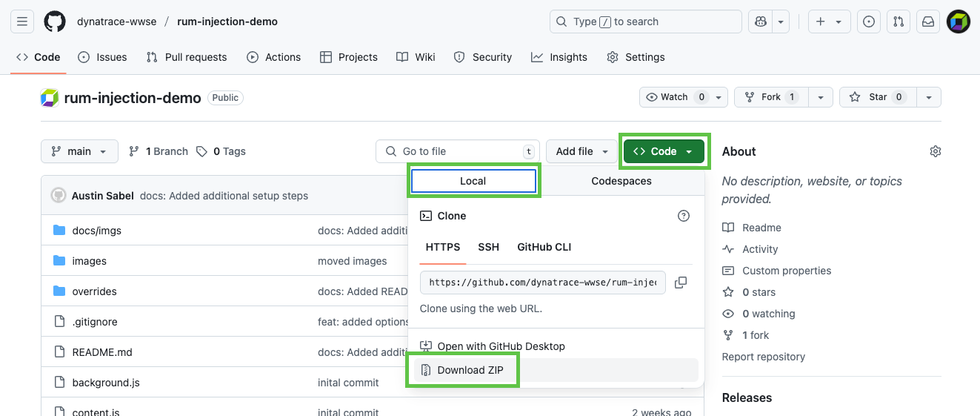Edit About details via gear icon
Screen dimensions: 980x416
(936, 151)
